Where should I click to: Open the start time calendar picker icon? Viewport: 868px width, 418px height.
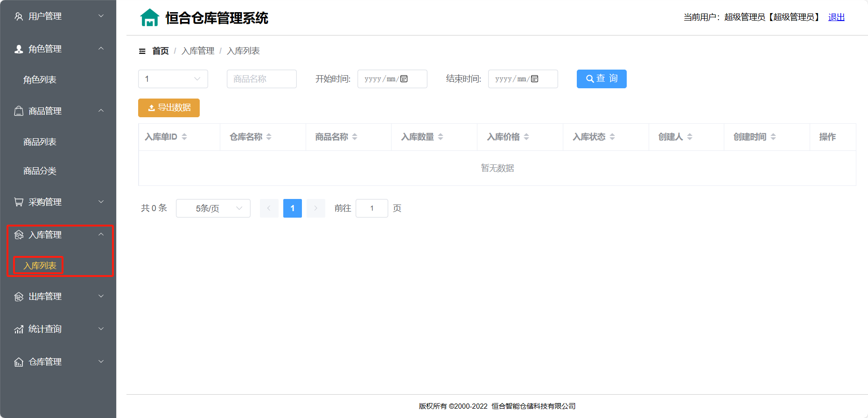pyautogui.click(x=404, y=79)
